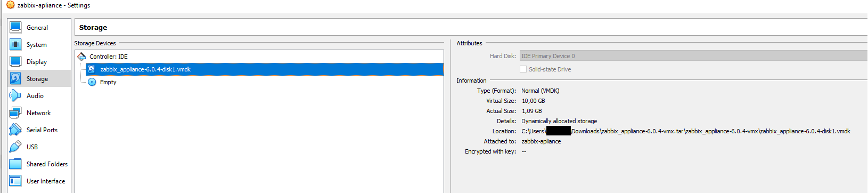Click the Actual Size value 1,09 GB
The height and width of the screenshot is (193, 868).
[531, 111]
